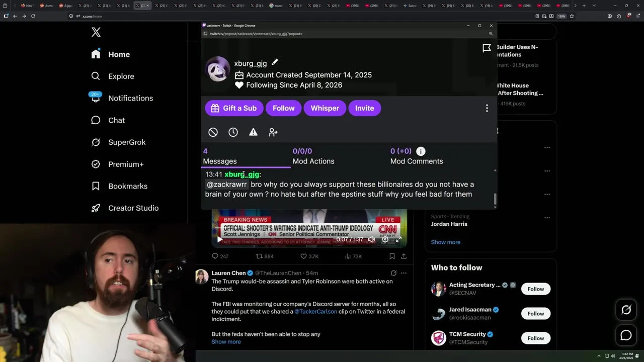The image size is (644, 362).
Task: Like the CNN post heart icon
Action: point(303,256)
